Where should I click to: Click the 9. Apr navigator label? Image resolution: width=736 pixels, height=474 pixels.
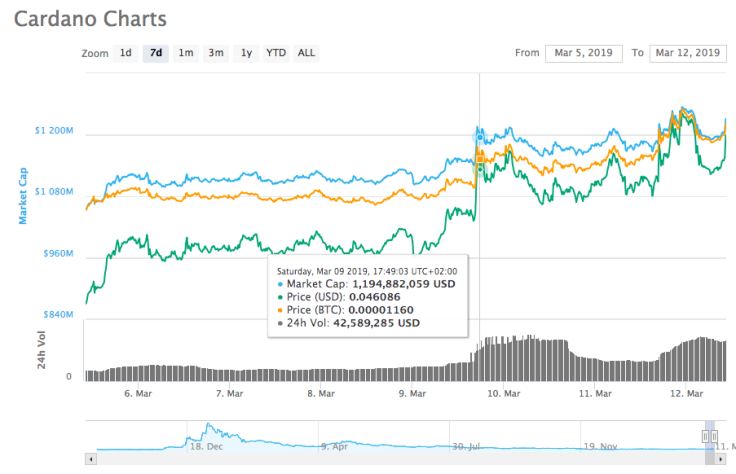pyautogui.click(x=335, y=446)
